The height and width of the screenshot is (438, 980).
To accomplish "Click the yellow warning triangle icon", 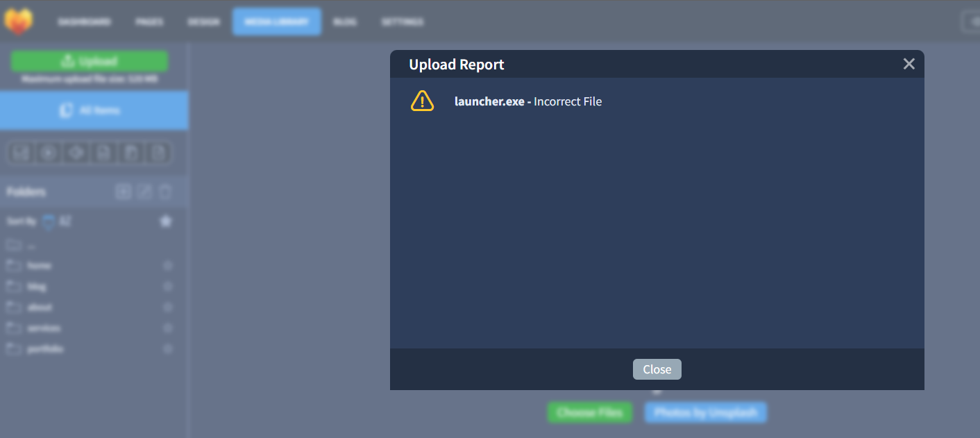I will (422, 101).
